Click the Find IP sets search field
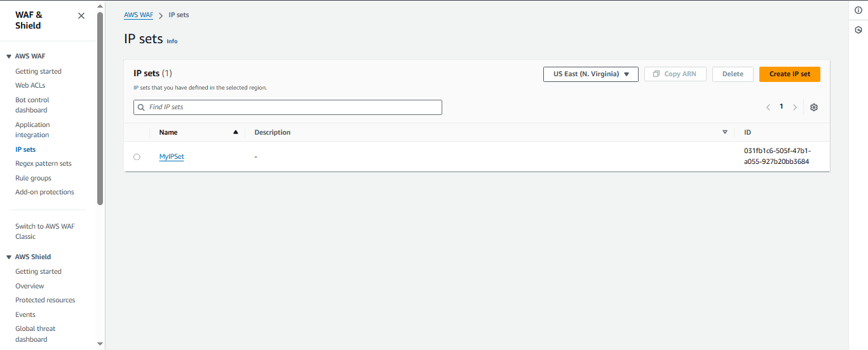Screen dimensions: 868x350 (287, 107)
